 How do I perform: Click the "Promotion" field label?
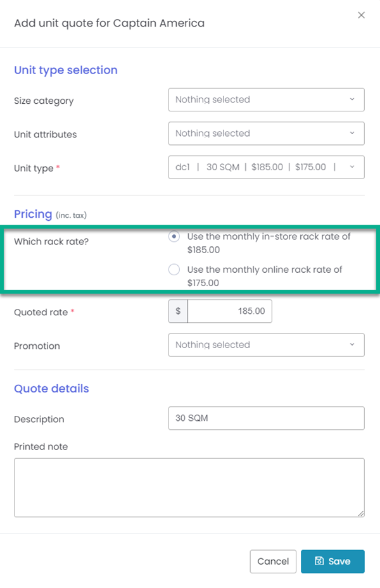point(37,346)
